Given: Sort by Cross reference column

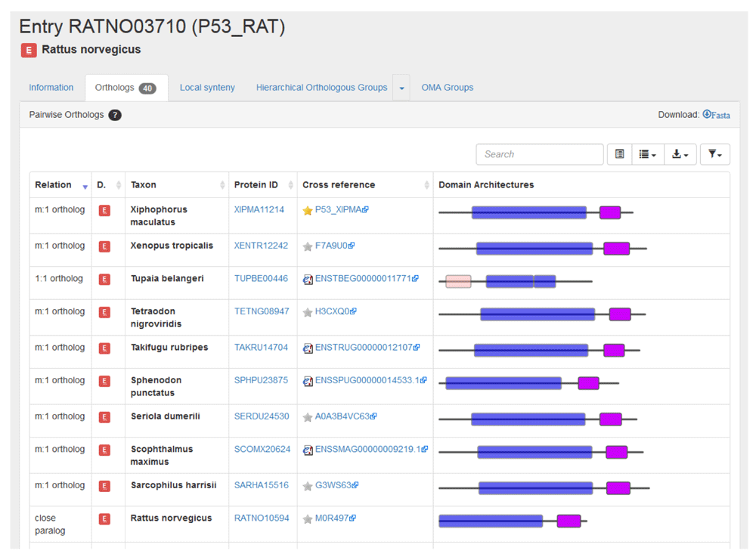Looking at the screenshot, I should [365, 185].
